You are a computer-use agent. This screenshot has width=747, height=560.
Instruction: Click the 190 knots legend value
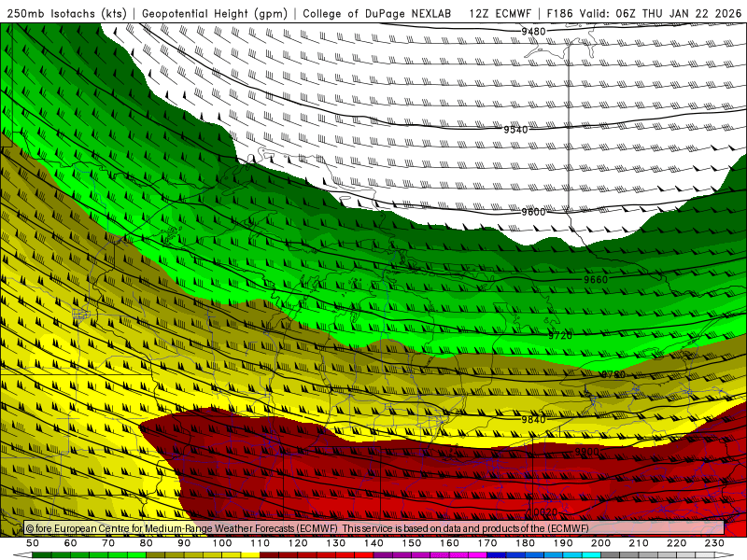563,543
